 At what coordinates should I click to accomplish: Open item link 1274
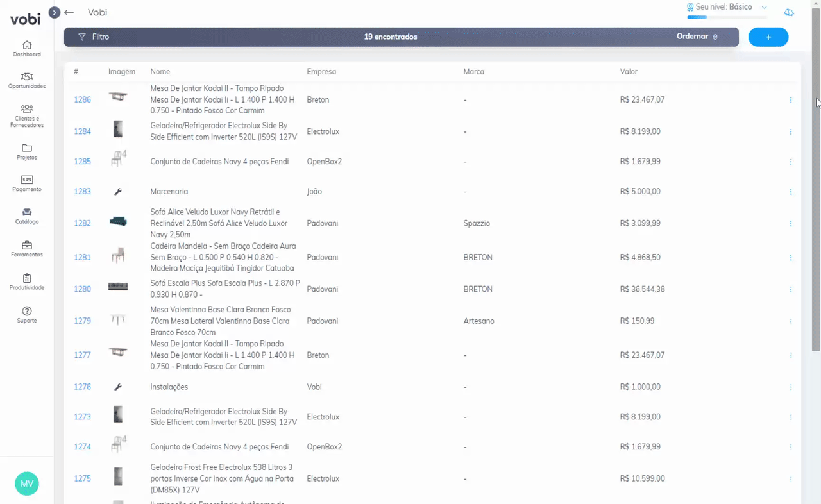click(x=82, y=447)
